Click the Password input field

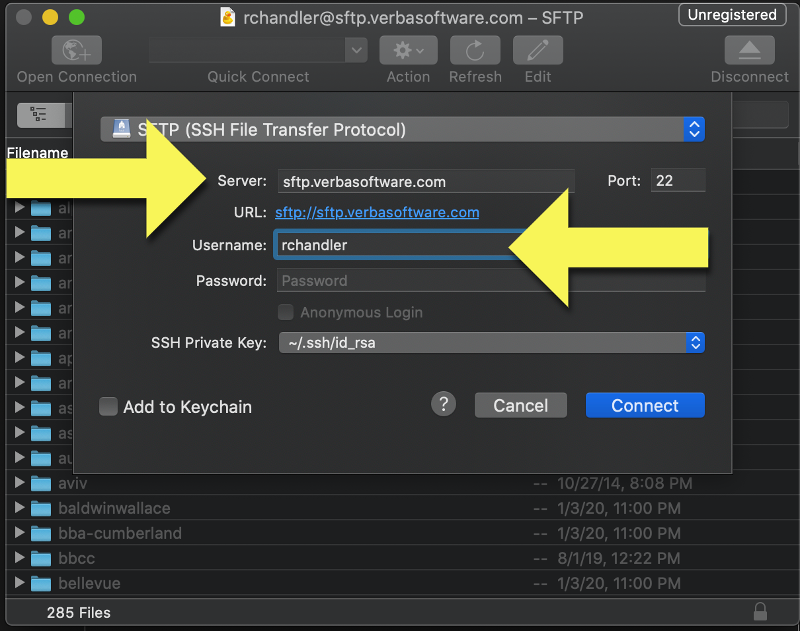[490, 281]
